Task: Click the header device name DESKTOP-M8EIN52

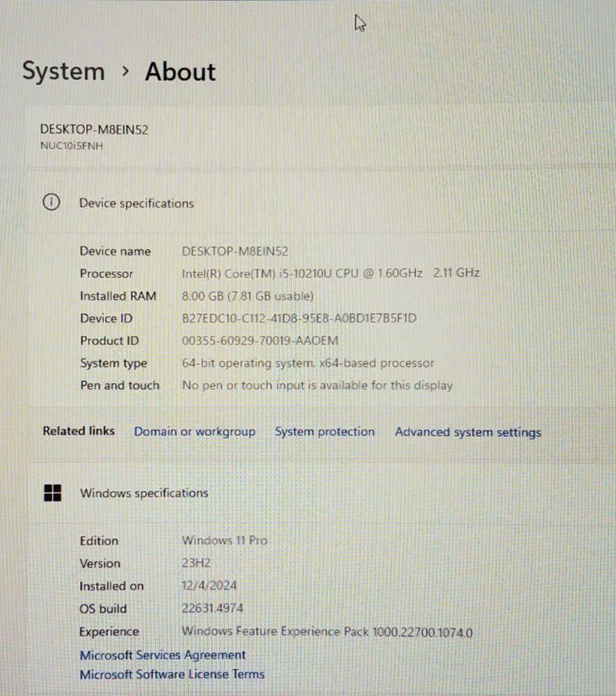Action: 94,129
